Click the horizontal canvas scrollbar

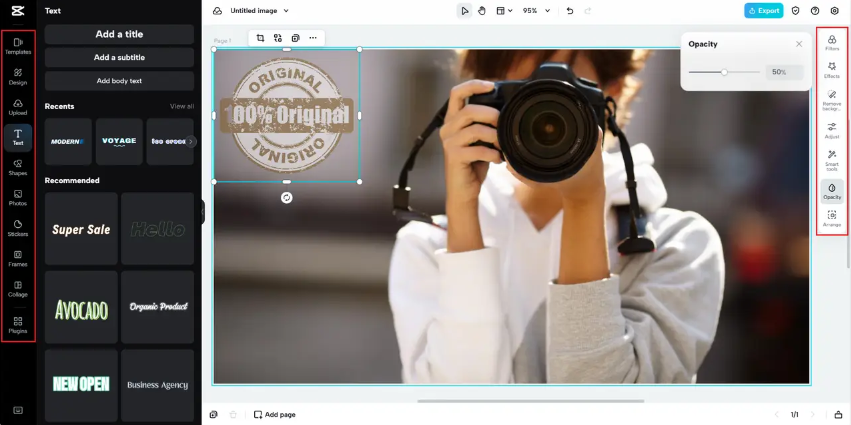pos(531,402)
